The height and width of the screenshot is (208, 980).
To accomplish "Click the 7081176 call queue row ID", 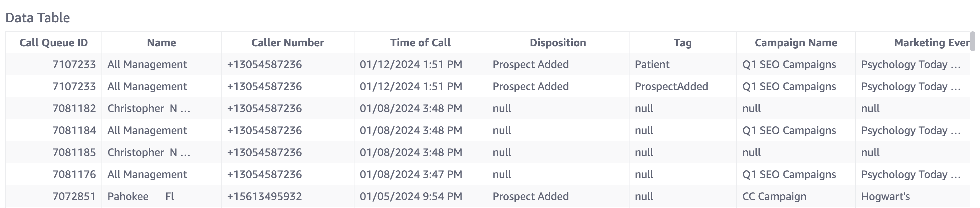I will (x=74, y=175).
